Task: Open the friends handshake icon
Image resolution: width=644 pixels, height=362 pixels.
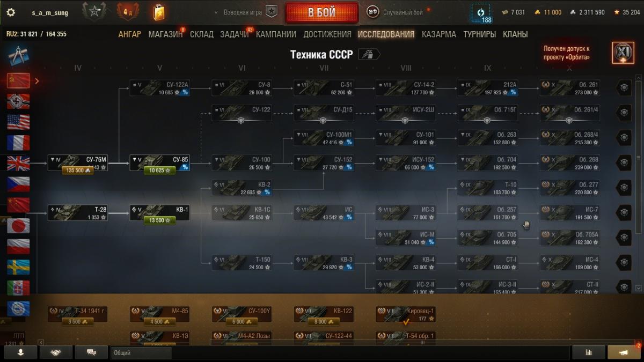Action: (56, 352)
